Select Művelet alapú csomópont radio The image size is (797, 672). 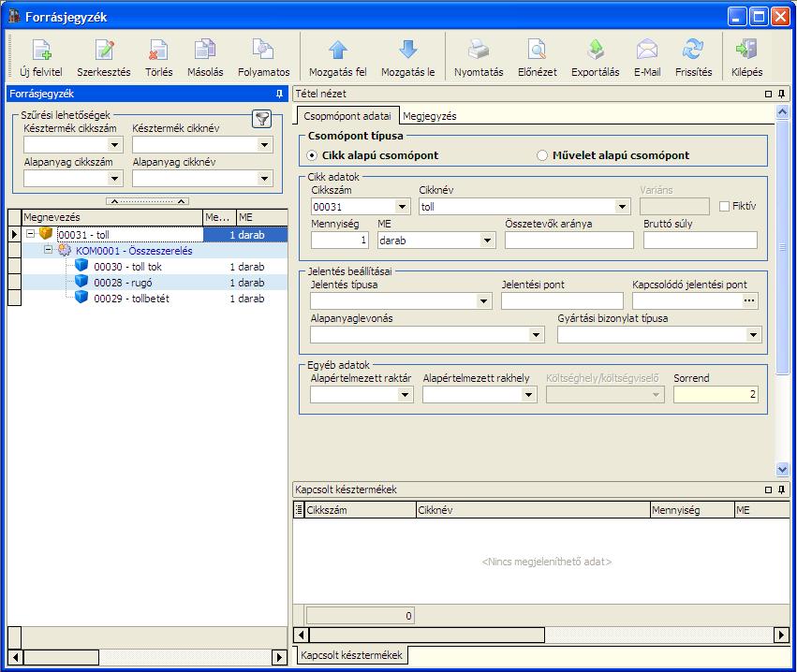[542, 155]
